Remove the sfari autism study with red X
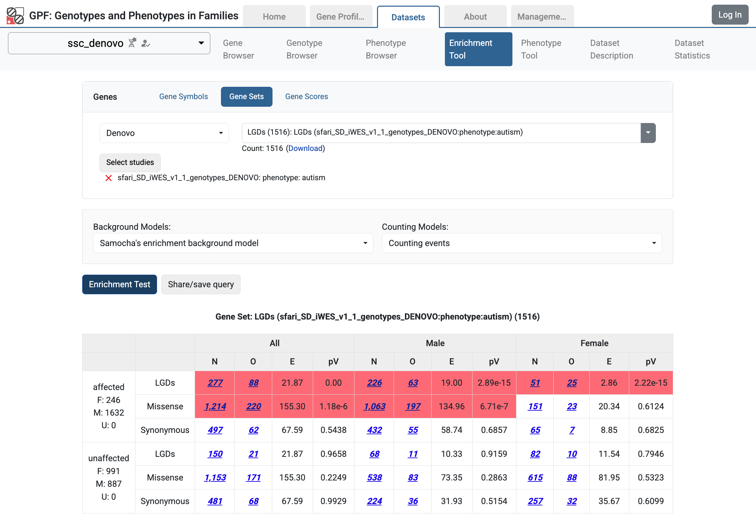The width and height of the screenshot is (756, 532). point(108,178)
